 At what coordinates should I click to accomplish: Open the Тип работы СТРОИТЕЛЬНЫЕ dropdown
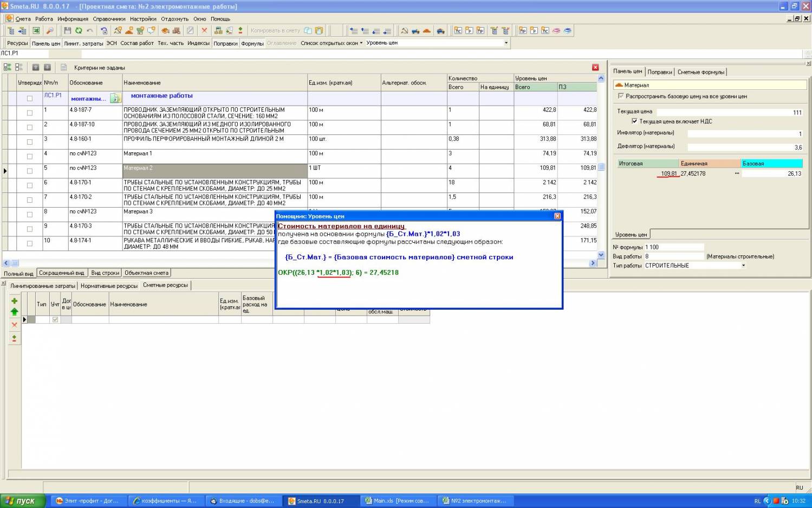743,266
